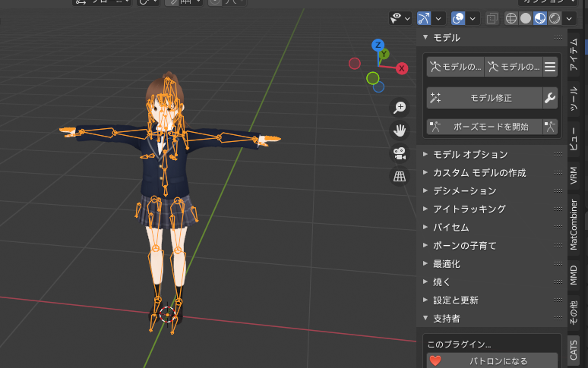Expand the カスタム モデルの作成 panel
The height and width of the screenshot is (368, 588).
point(425,172)
